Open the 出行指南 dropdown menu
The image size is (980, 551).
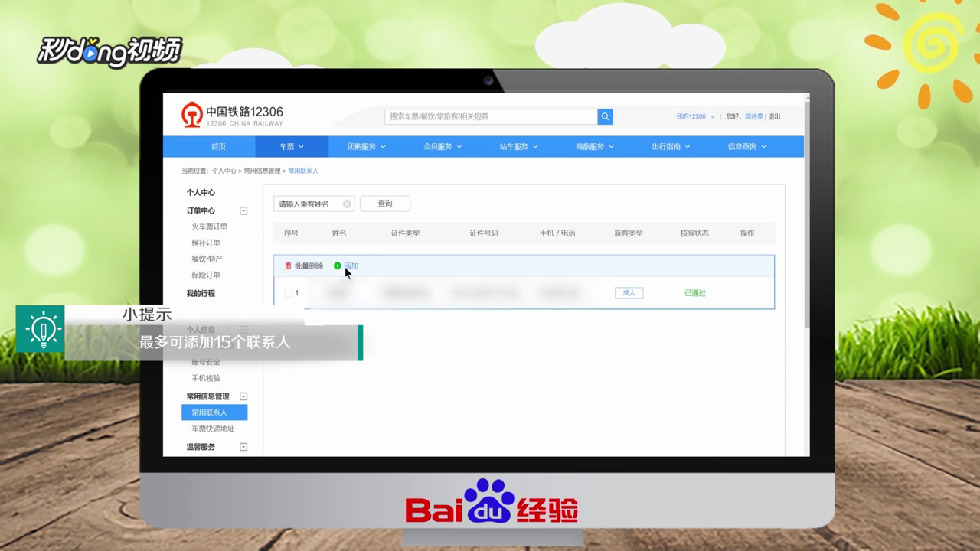tap(671, 146)
